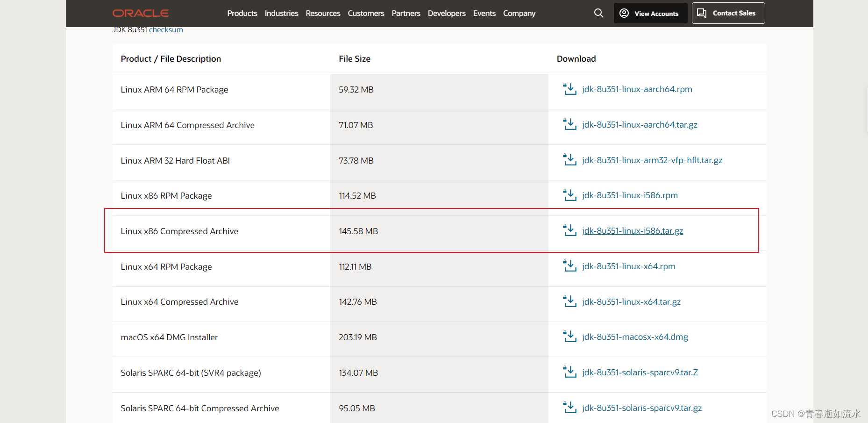Select macOS x64 DMG Installer text
868x423 pixels.
click(x=169, y=337)
